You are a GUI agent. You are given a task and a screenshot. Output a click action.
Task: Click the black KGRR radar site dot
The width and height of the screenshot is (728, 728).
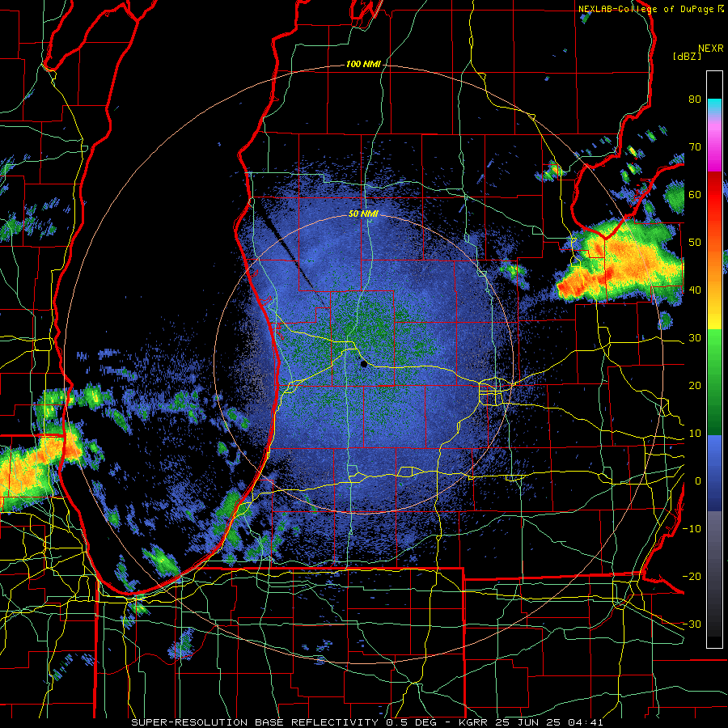pos(363,365)
